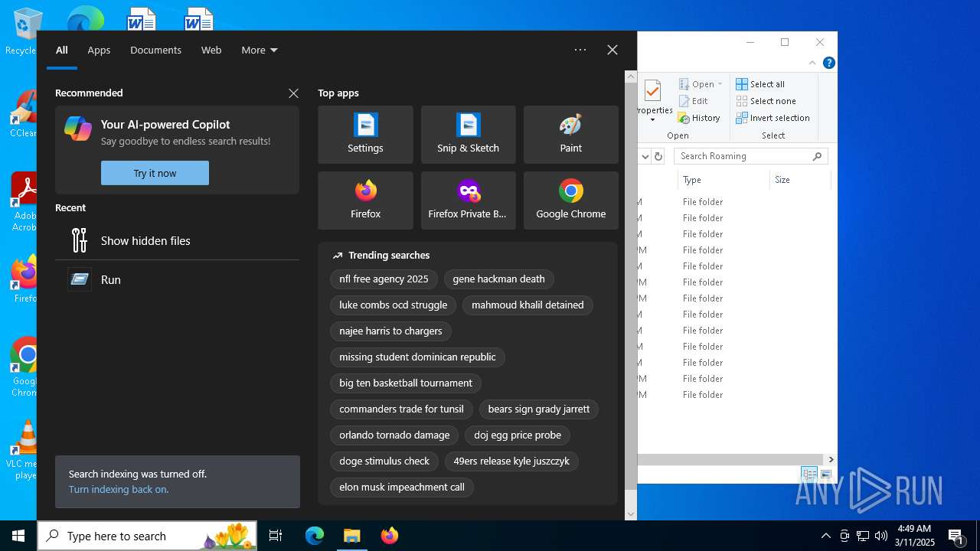Open Paint from Top apps
The width and height of the screenshot is (980, 551).
coord(570,135)
